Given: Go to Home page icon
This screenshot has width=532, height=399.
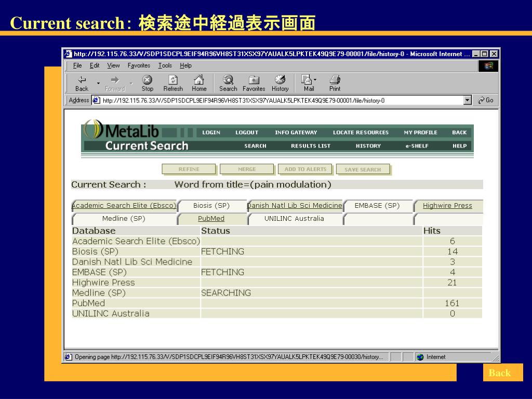Looking at the screenshot, I should coord(199,79).
